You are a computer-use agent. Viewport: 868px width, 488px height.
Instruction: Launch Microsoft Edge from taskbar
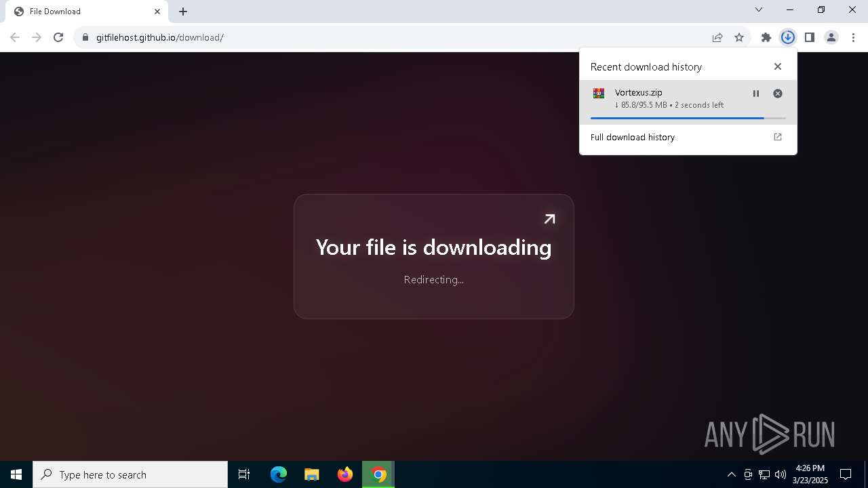[279, 474]
